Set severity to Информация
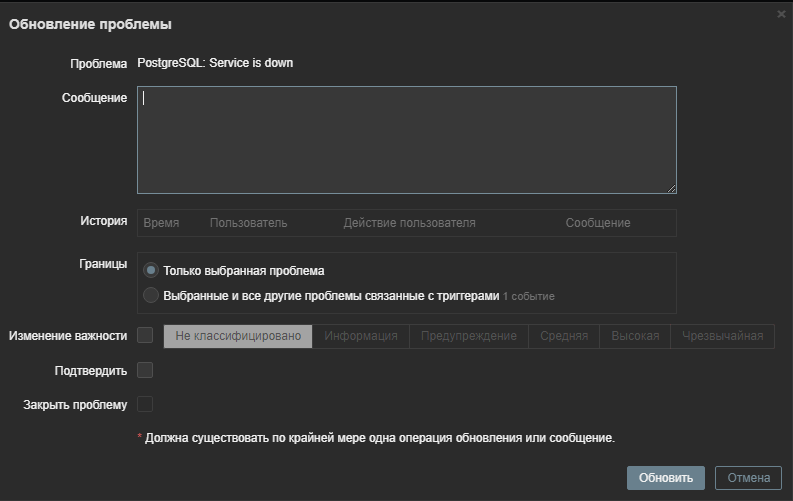Viewport: 793px width, 501px height. (x=360, y=336)
